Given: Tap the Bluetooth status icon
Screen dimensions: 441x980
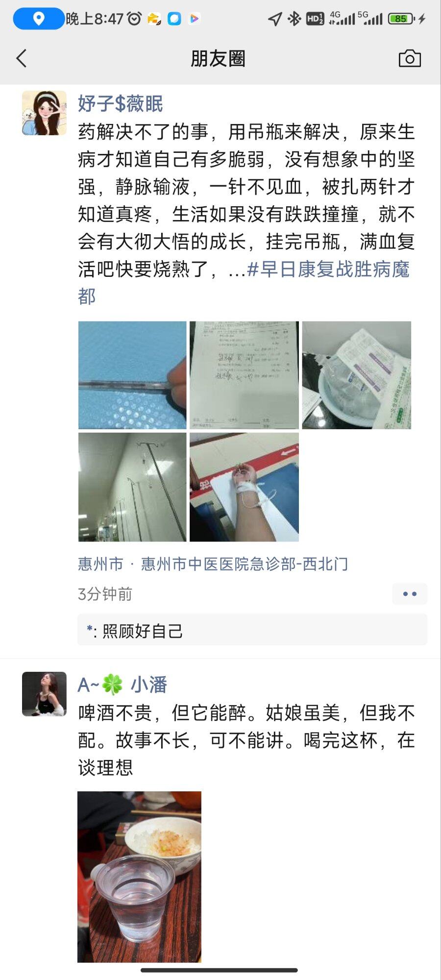Looking at the screenshot, I should coord(294,19).
